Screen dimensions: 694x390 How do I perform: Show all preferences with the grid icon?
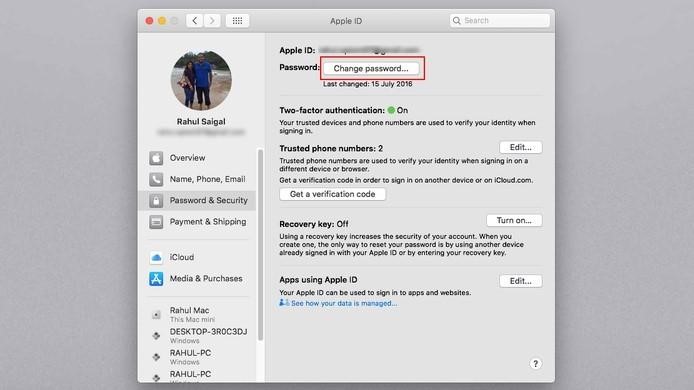237,20
